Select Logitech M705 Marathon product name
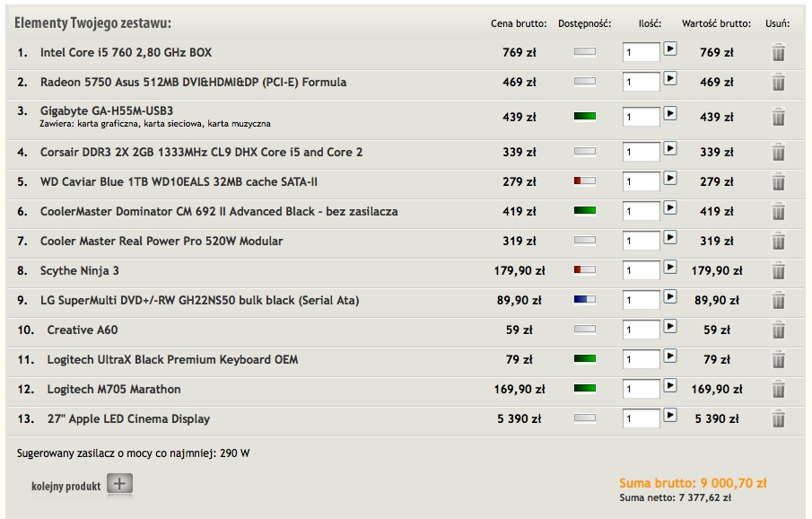This screenshot has height=519, width=812. [114, 389]
